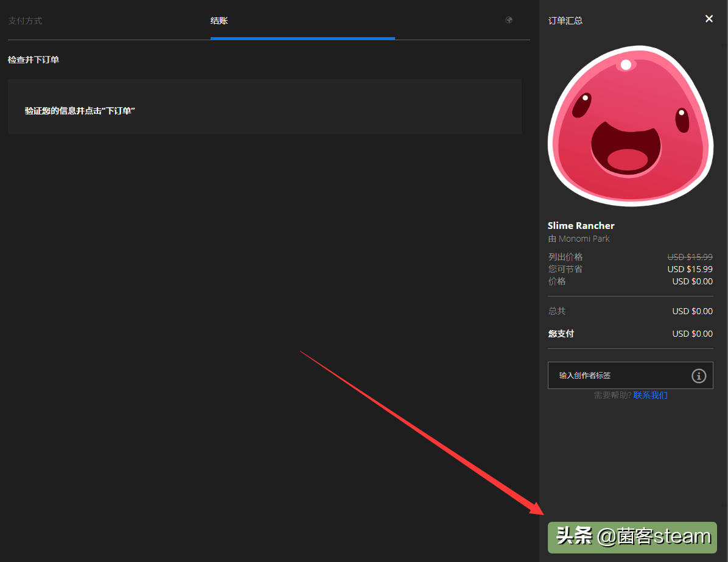The image size is (728, 562).
Task: Click the 总共 USD $0.00 total row
Action: [x=692, y=311]
